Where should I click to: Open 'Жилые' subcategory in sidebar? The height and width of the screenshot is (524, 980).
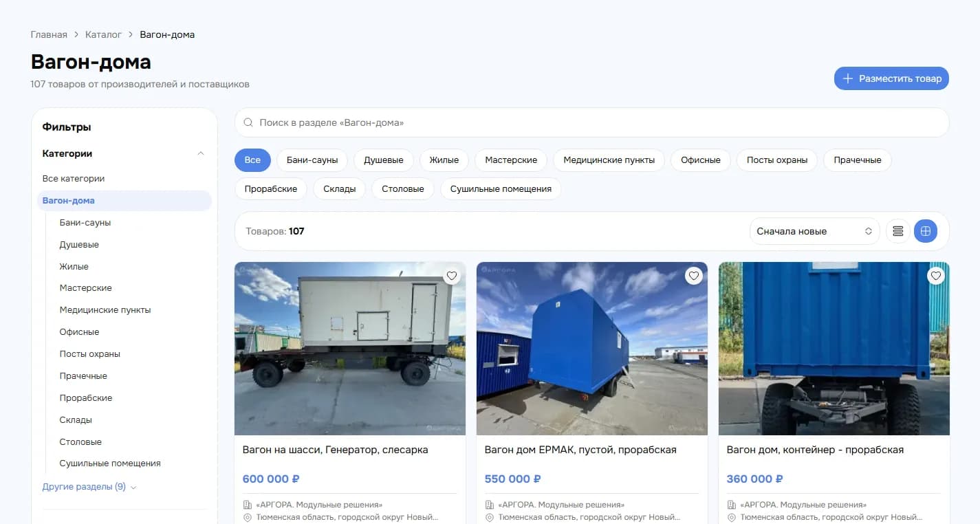74,267
